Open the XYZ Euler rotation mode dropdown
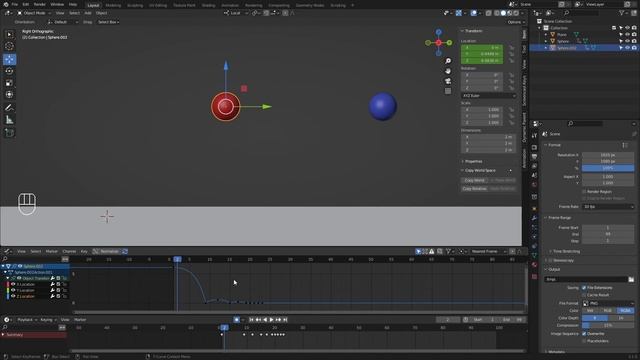Screen dimensions: 640x360 click(489, 96)
